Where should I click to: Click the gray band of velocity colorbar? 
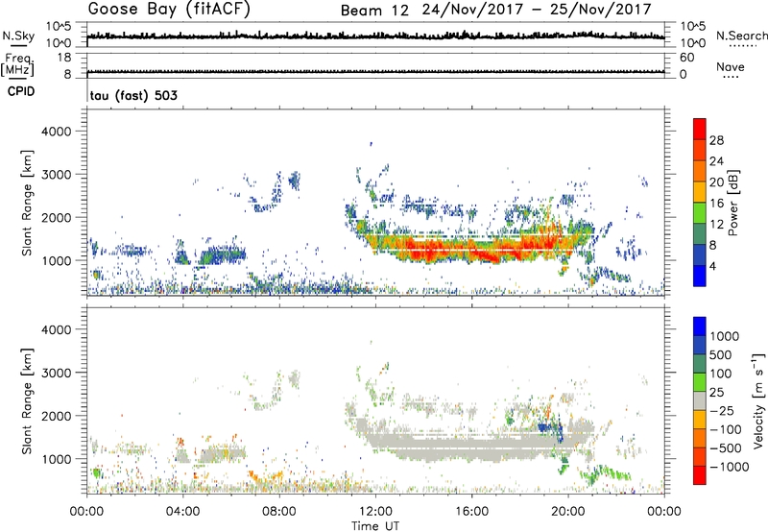pos(700,400)
